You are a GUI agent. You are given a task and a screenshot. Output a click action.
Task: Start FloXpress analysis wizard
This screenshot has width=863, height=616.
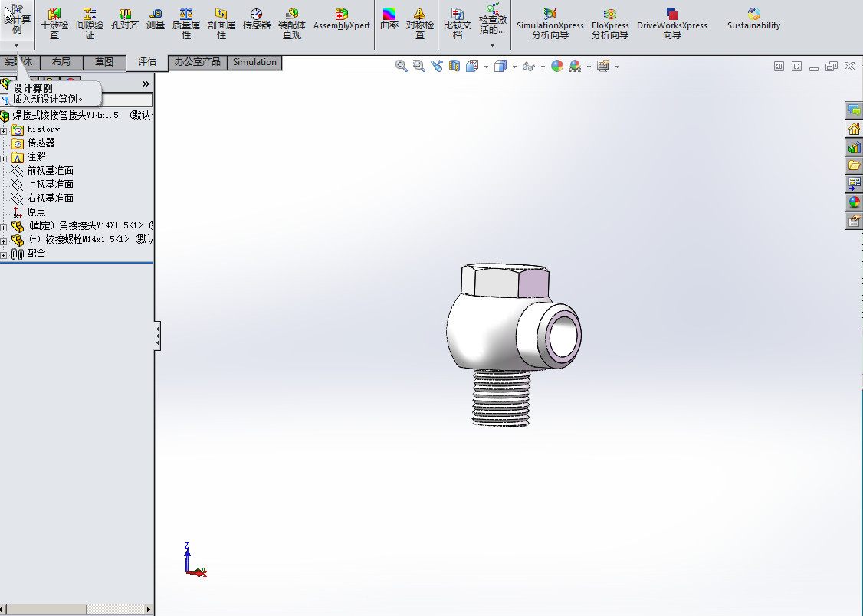pyautogui.click(x=610, y=24)
